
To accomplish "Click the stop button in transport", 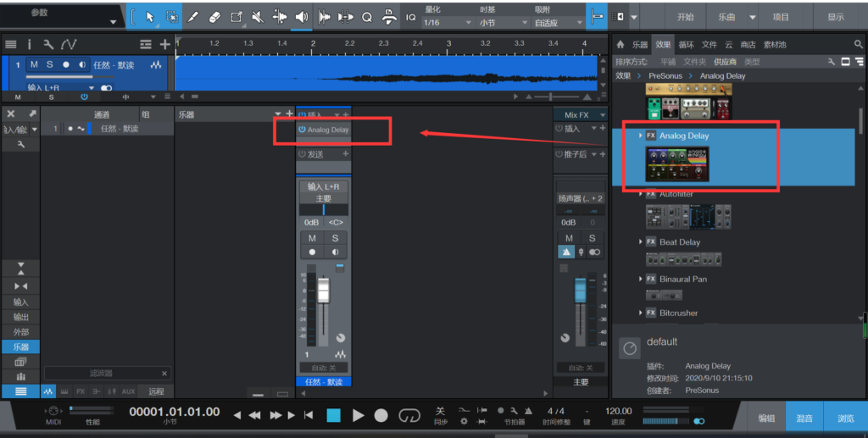I will pos(334,415).
